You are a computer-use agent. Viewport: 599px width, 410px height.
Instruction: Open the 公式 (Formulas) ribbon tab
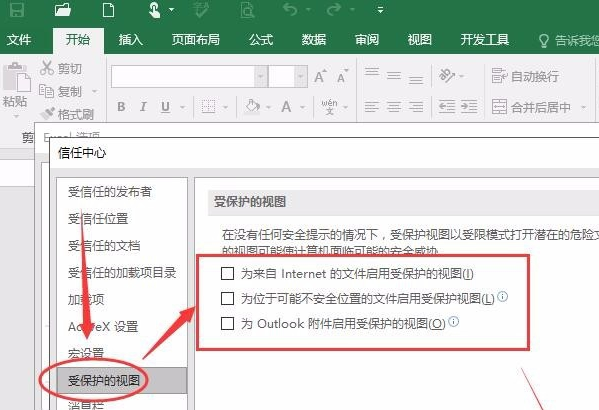click(261, 40)
